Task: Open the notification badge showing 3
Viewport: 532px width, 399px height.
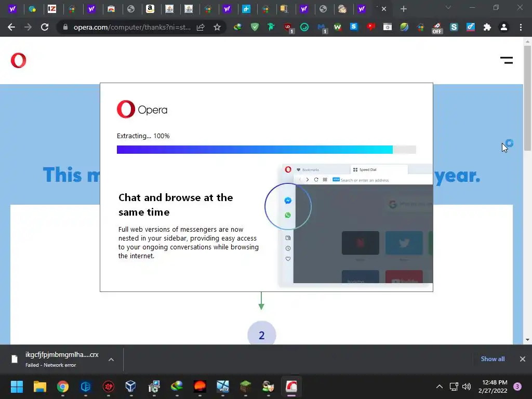Action: point(517,387)
